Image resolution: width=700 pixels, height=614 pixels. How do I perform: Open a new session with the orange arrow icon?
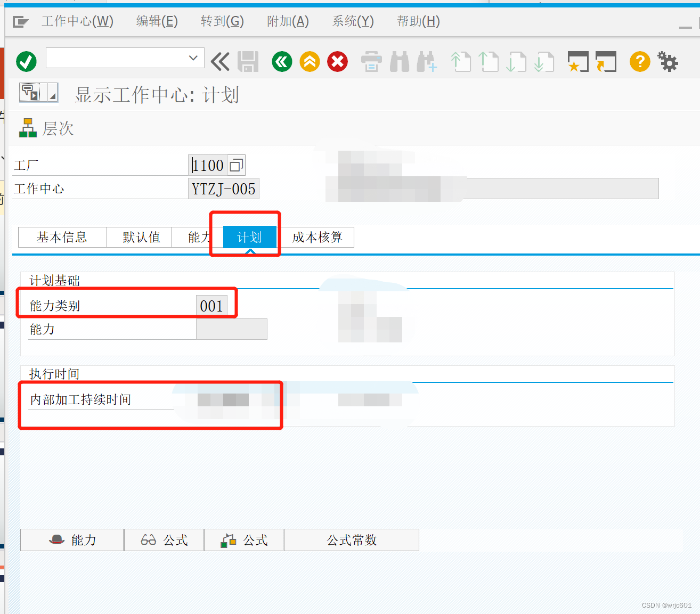[x=606, y=61]
